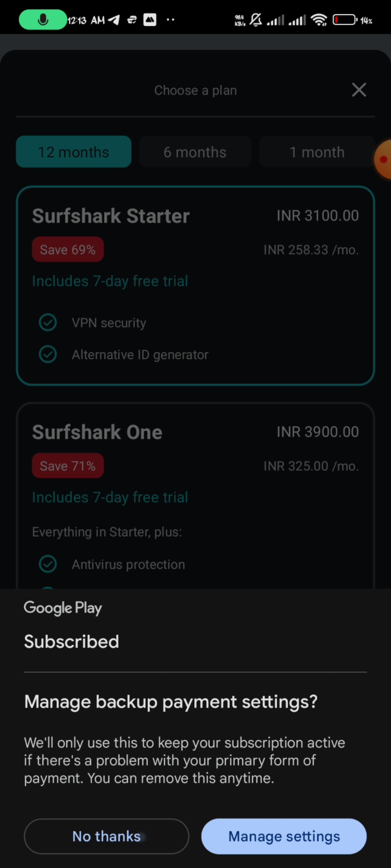
Task: Switch to the 6 months tab
Action: [195, 152]
